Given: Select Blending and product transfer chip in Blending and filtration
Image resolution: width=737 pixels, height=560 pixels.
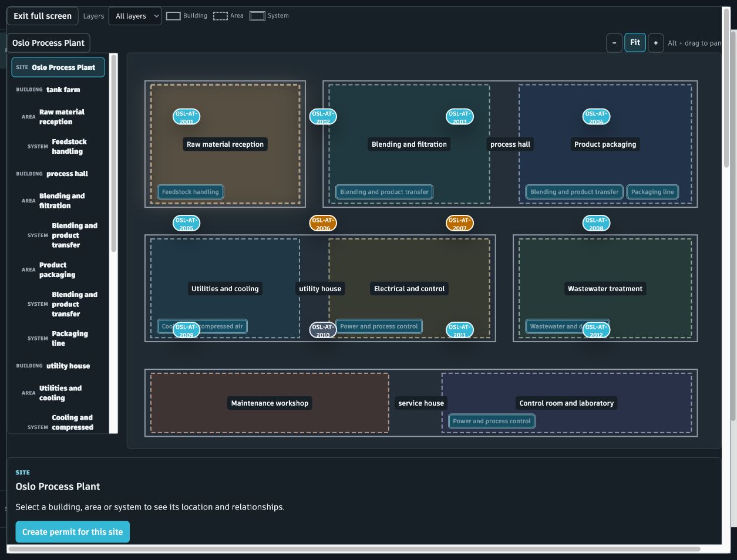Looking at the screenshot, I should [384, 192].
